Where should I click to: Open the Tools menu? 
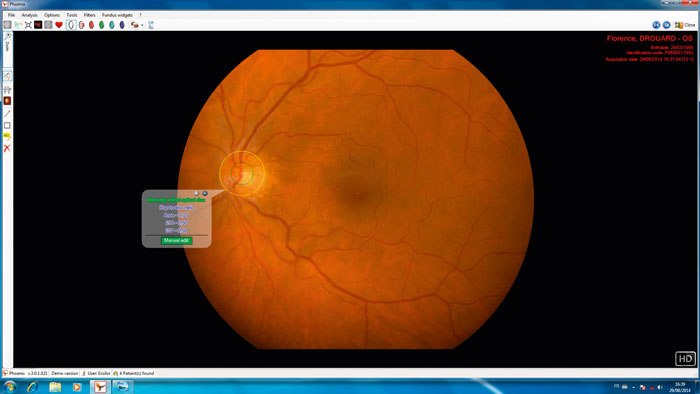[72, 15]
